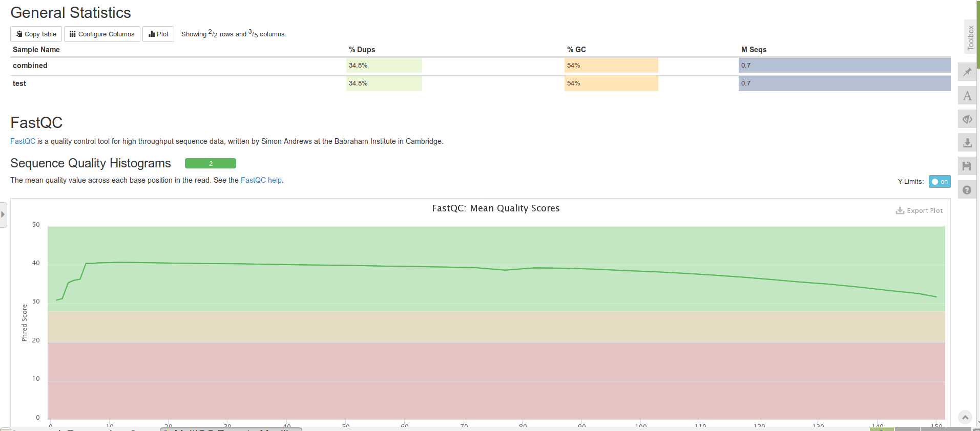Sort the table by M Seqs column

click(x=754, y=50)
